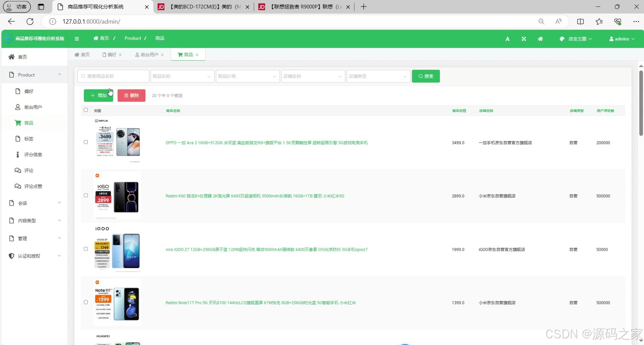The image size is (644, 345).
Task: Click the browser back arrow
Action: [11, 21]
